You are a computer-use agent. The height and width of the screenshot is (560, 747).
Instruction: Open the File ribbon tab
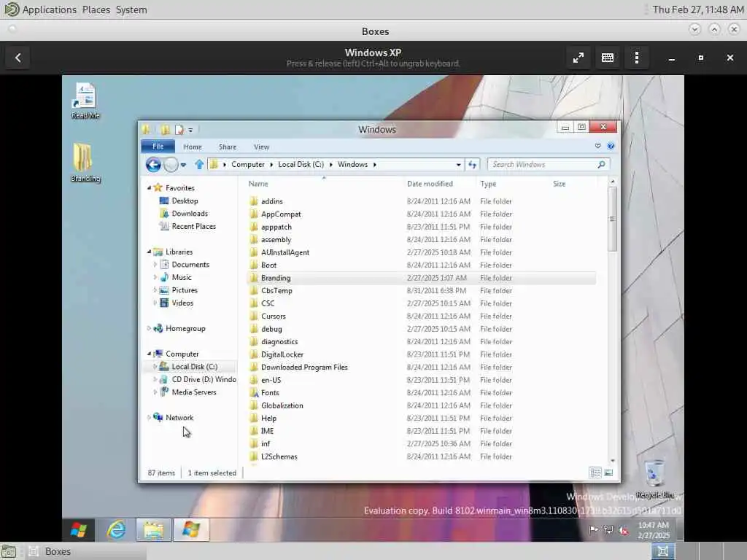(x=158, y=146)
